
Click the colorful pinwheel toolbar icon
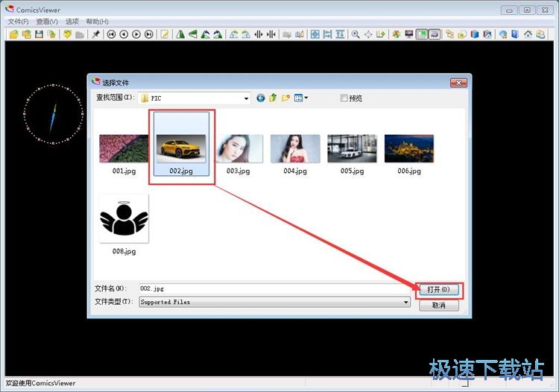[x=396, y=34]
